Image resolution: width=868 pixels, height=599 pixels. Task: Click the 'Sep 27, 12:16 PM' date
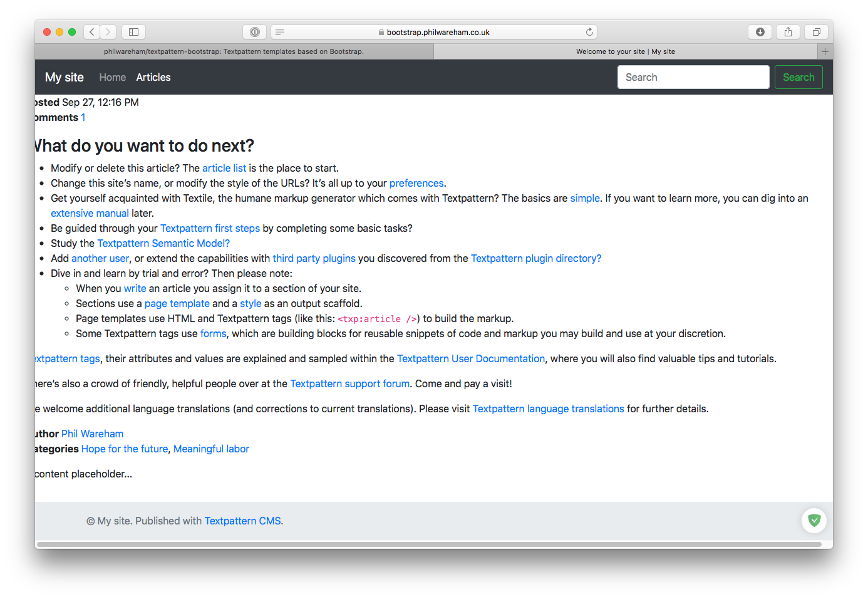(100, 102)
